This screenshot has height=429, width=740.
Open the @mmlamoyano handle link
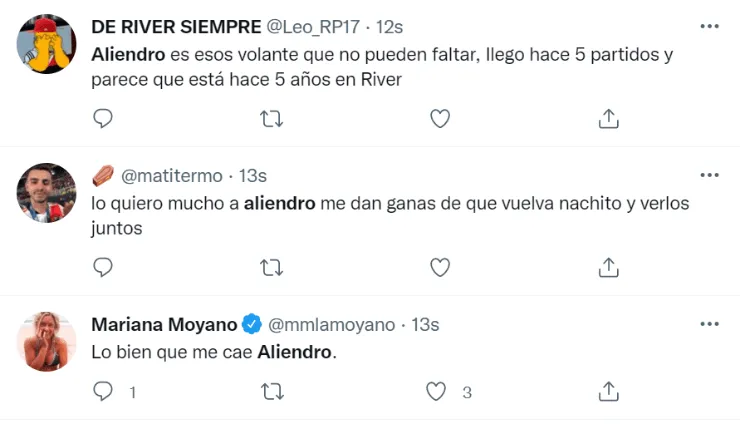[x=335, y=325]
